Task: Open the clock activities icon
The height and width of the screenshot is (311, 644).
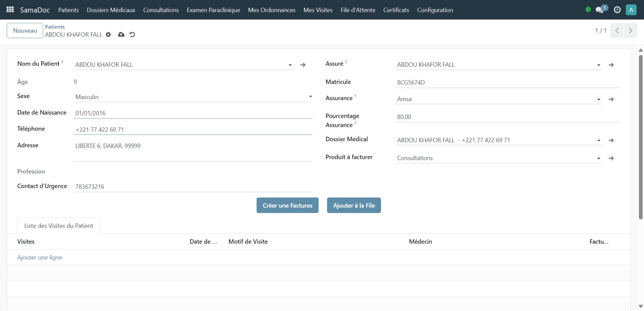Action: 617,10
